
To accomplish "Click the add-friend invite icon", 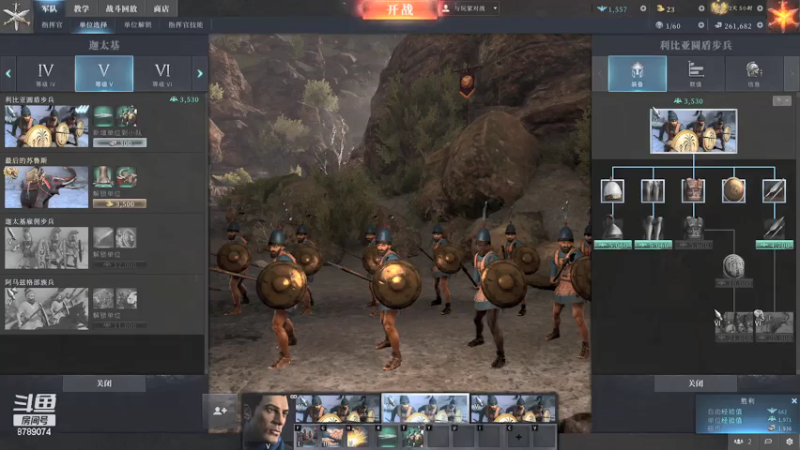I will pyautogui.click(x=220, y=411).
